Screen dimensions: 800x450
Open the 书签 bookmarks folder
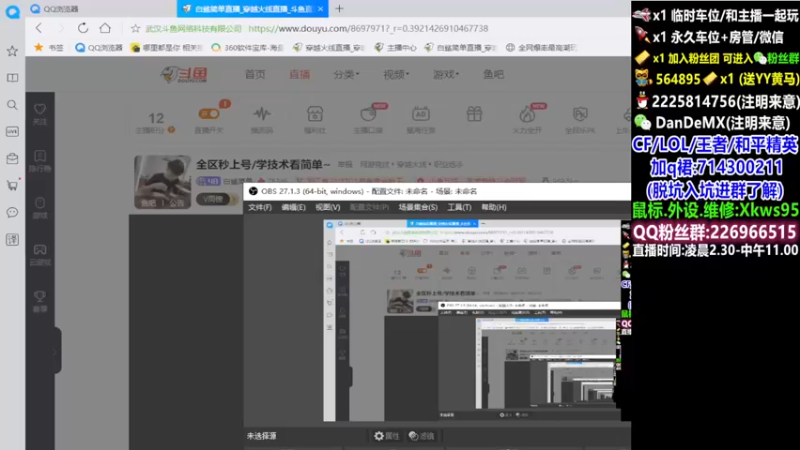coord(49,47)
